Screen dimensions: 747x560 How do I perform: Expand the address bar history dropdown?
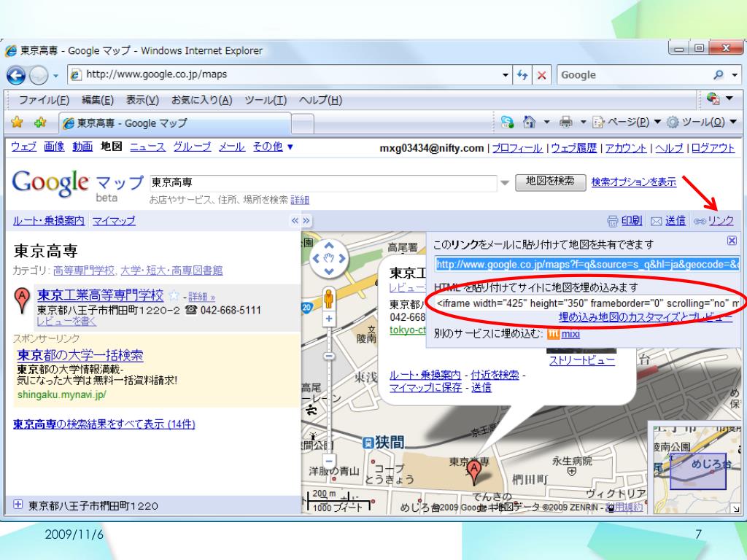(506, 75)
